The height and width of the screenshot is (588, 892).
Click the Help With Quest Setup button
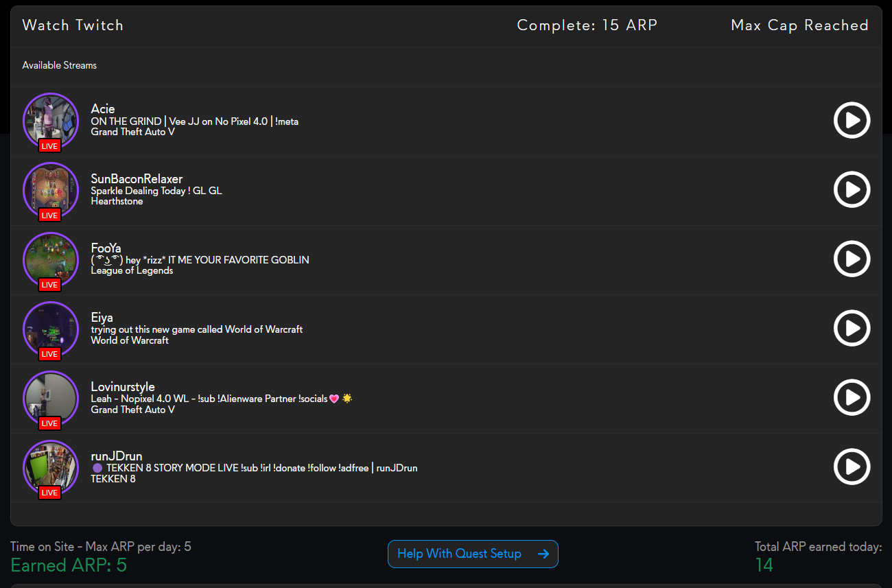[x=459, y=554]
